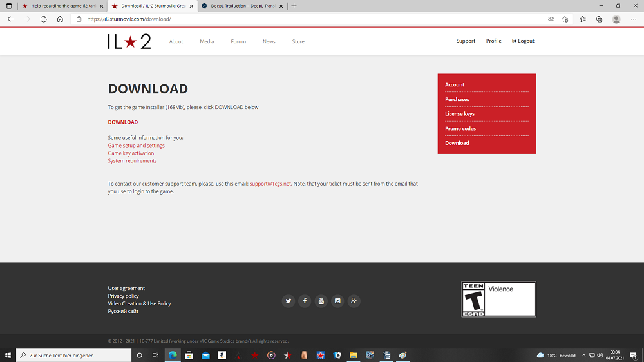Screen dimensions: 644x362
Task: Show hidden system tray icons chevron
Action: click(583, 355)
